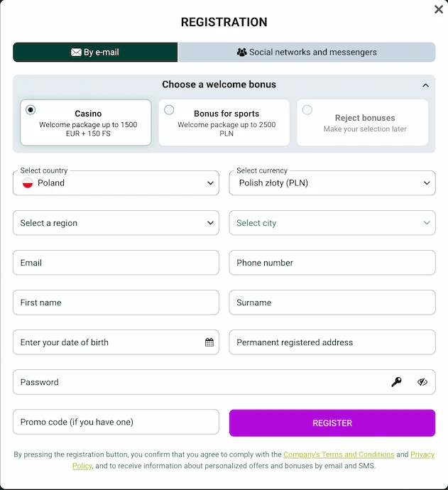Click the Promo code input field
The width and height of the screenshot is (448, 490).
[116, 422]
